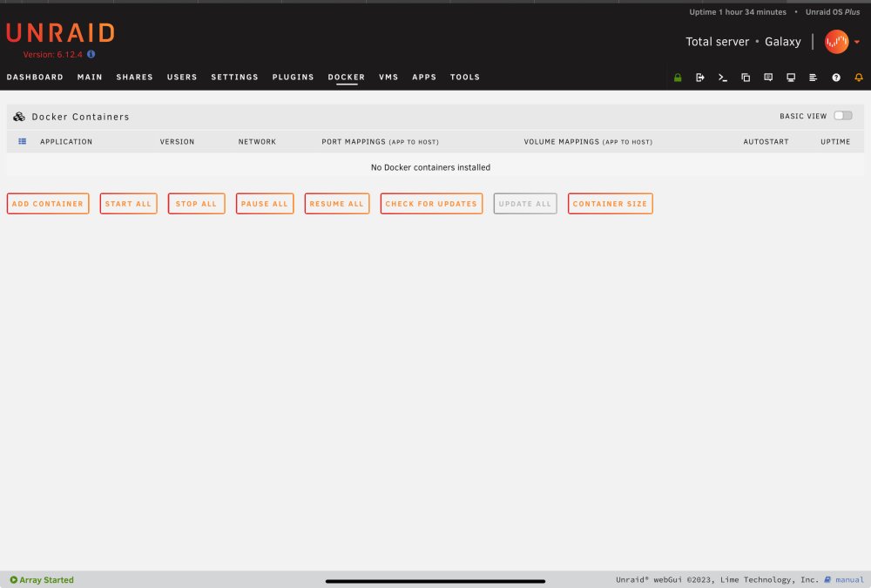Click Resume All button
The image size is (871, 588).
(336, 204)
